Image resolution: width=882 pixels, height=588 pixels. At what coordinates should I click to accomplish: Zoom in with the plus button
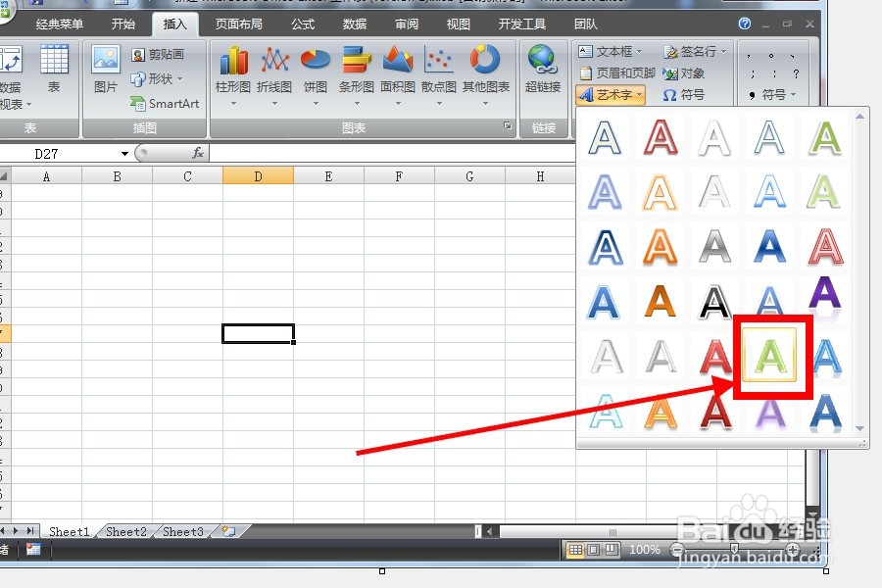click(x=793, y=550)
